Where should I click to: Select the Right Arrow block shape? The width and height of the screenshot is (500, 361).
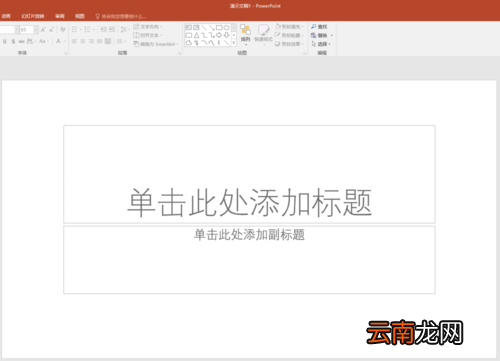tap(219, 35)
